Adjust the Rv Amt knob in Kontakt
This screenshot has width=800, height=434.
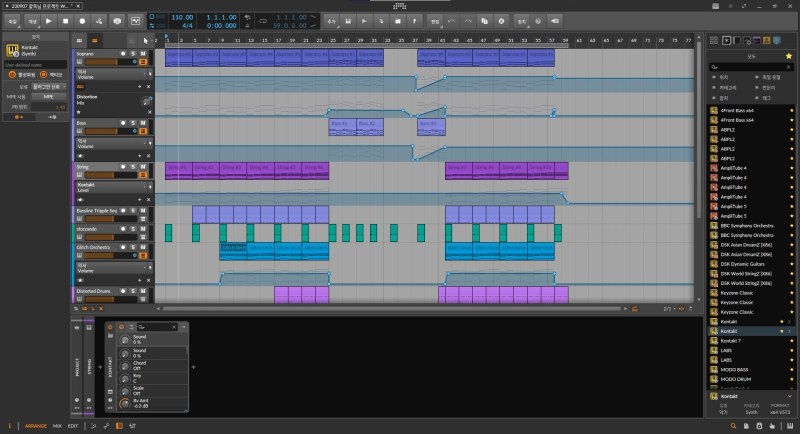coord(126,403)
